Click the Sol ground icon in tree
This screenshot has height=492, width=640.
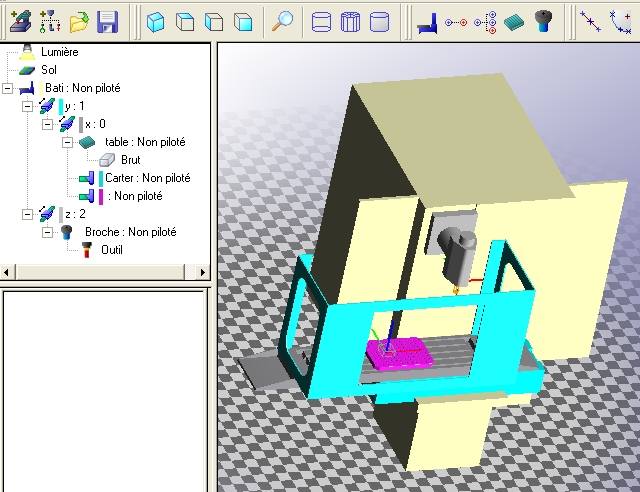click(x=27, y=70)
